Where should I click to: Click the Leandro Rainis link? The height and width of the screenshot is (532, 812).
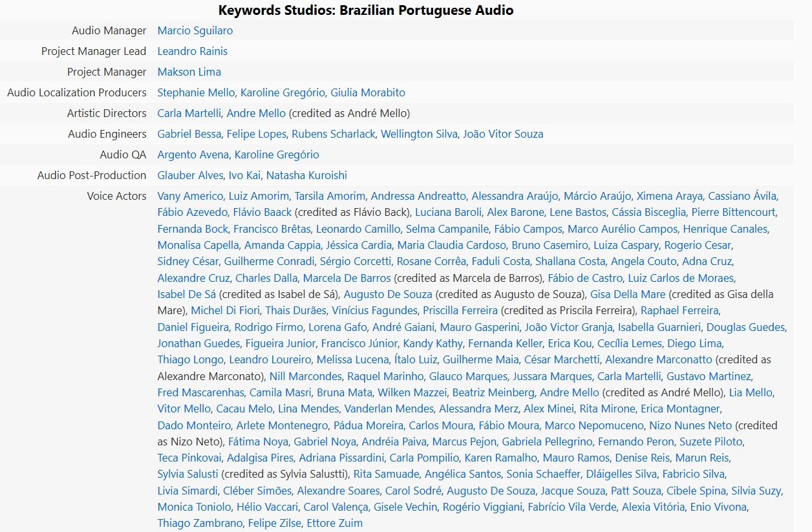[193, 51]
